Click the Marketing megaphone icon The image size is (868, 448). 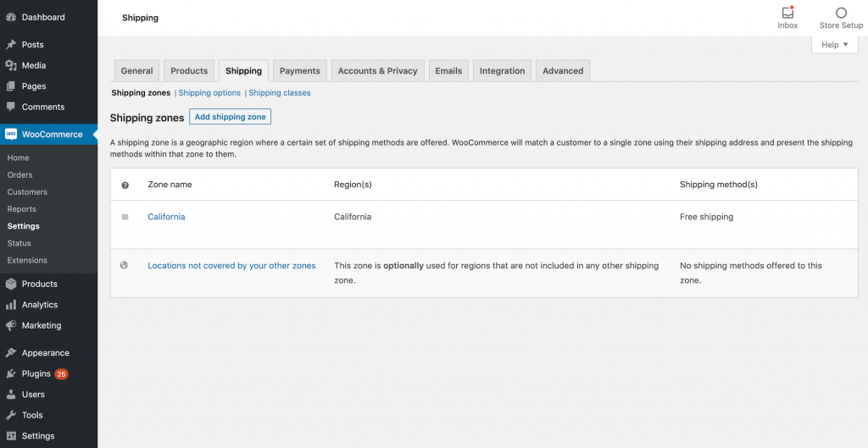pos(11,325)
